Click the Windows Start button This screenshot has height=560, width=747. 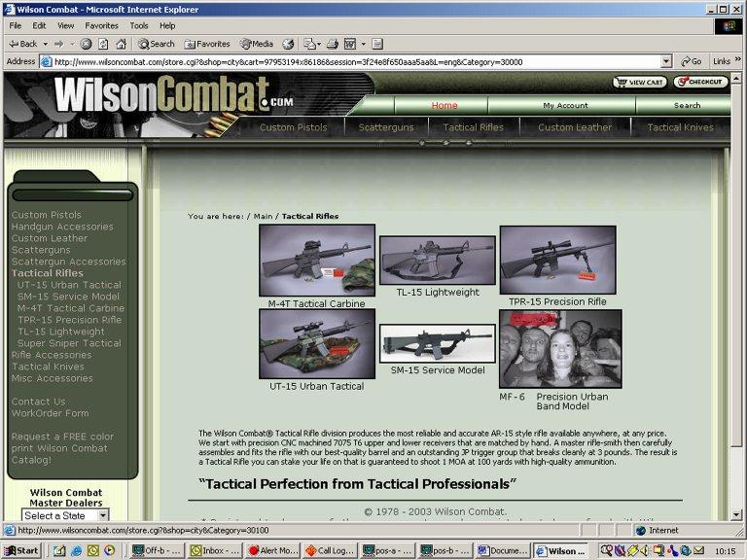(21, 550)
